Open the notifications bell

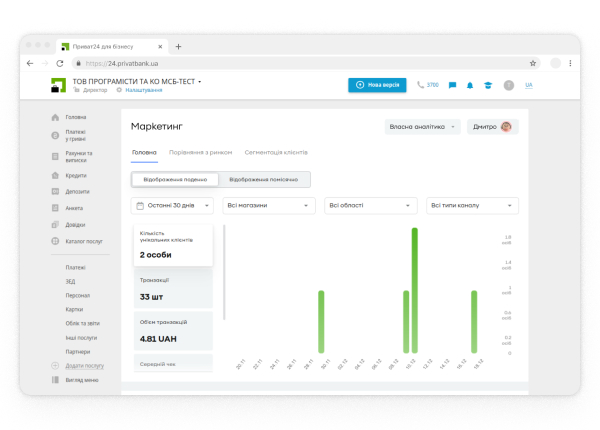pos(470,85)
